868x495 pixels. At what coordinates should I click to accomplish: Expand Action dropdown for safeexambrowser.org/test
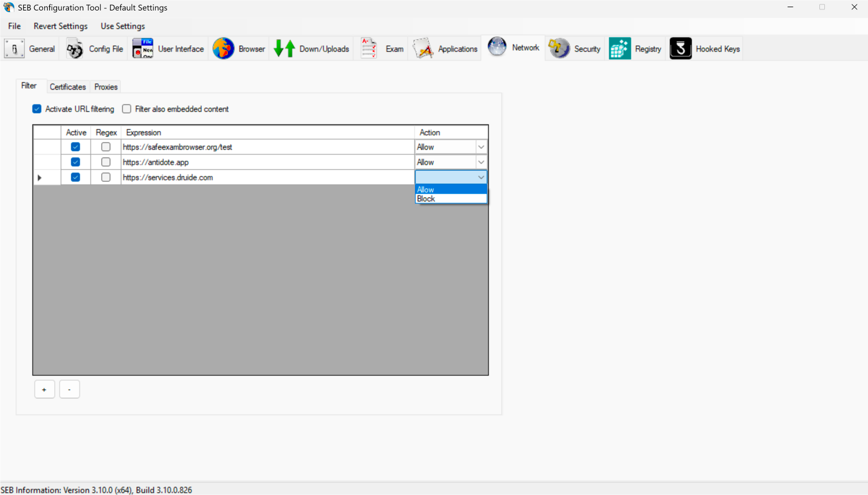pyautogui.click(x=481, y=147)
